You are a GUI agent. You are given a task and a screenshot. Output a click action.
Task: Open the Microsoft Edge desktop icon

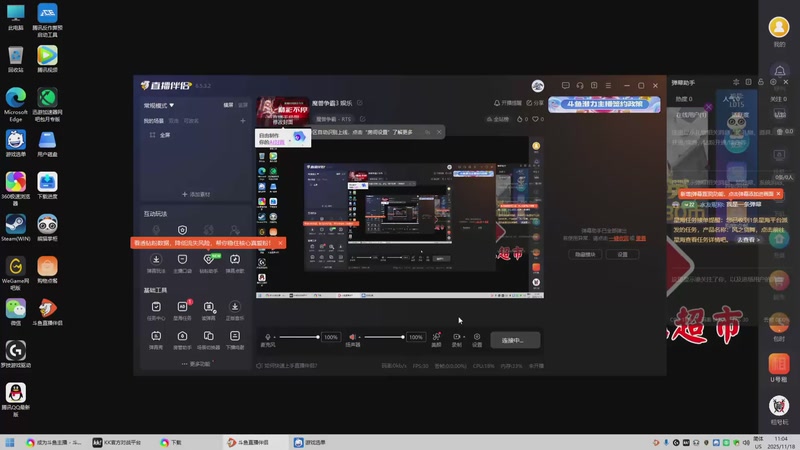click(16, 104)
